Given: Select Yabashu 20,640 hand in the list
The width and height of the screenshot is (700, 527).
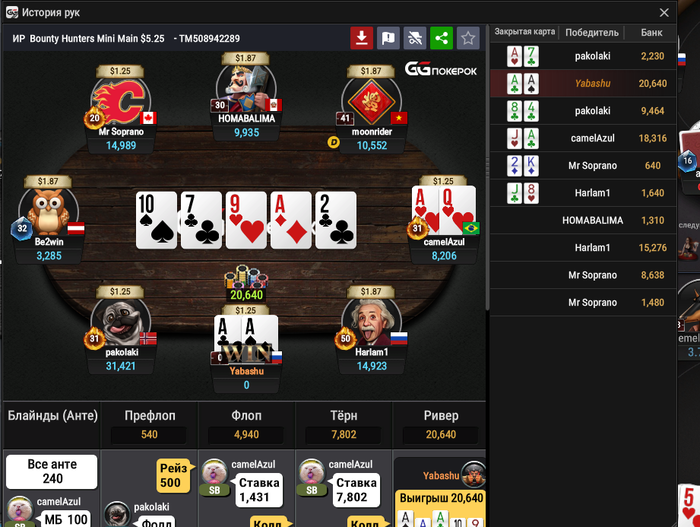Looking at the screenshot, I should click(583, 84).
